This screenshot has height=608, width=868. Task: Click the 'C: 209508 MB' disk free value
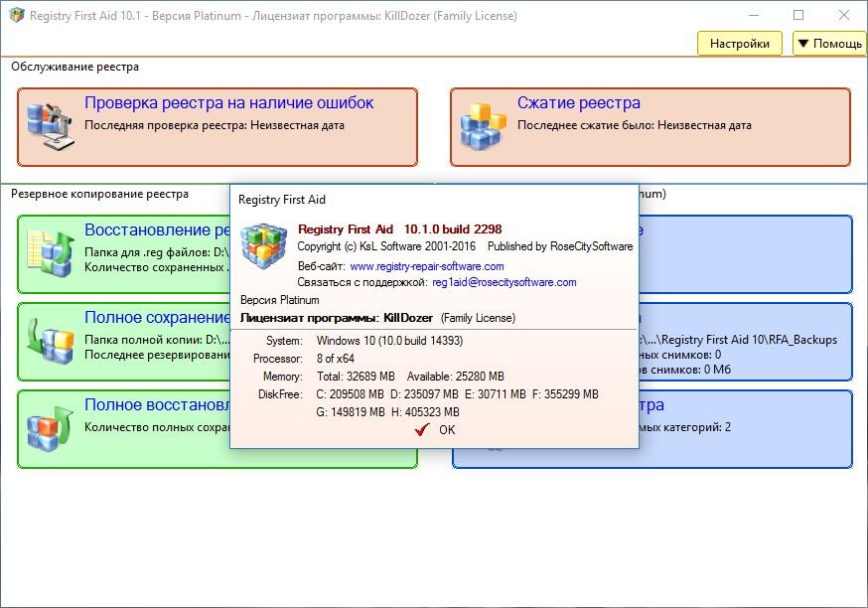point(350,394)
